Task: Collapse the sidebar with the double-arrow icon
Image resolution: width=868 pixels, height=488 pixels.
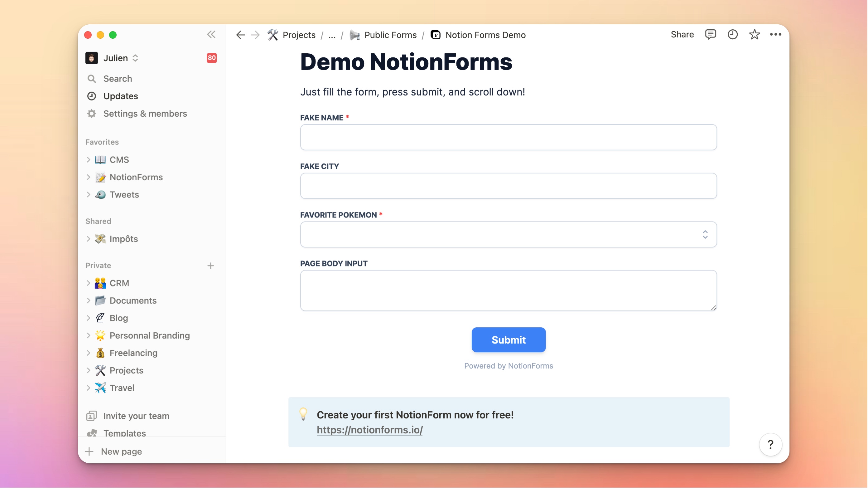Action: pos(211,34)
